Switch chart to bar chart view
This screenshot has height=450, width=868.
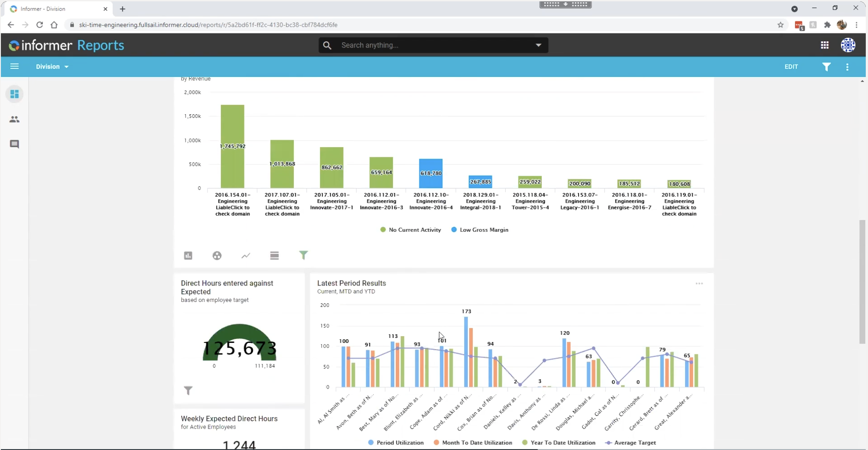(x=188, y=255)
